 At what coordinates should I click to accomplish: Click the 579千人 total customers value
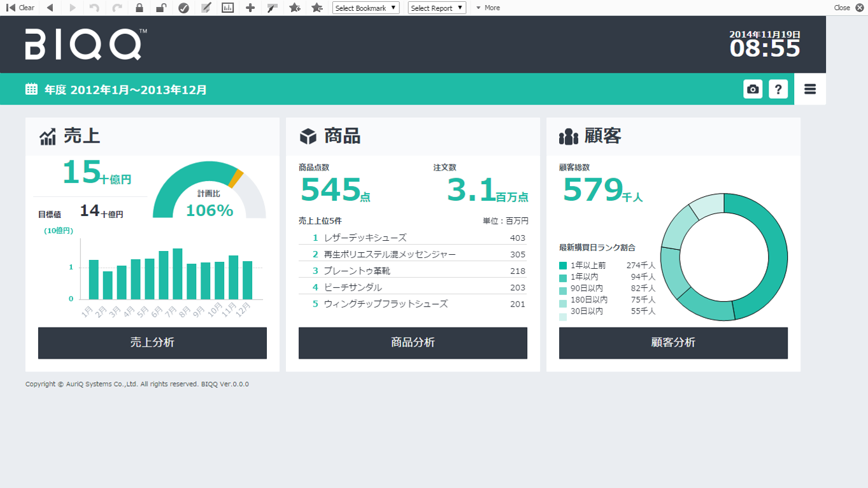click(602, 190)
